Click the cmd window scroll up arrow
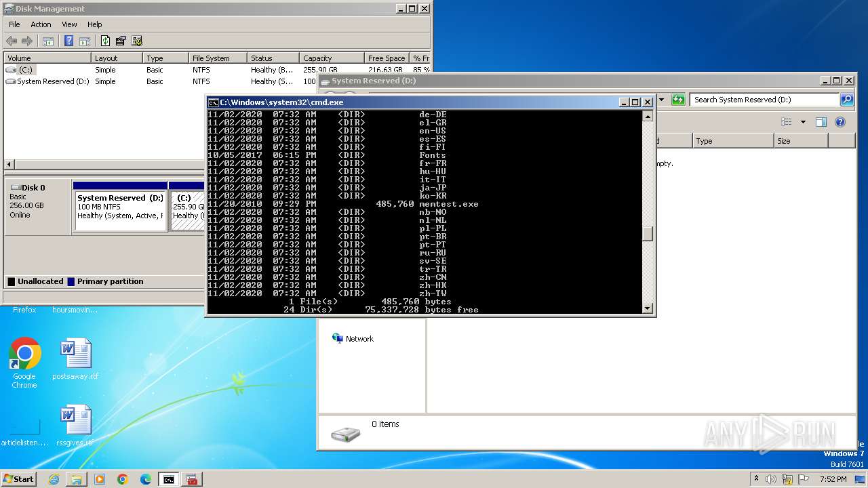Screen dimensions: 868x488 [648, 116]
